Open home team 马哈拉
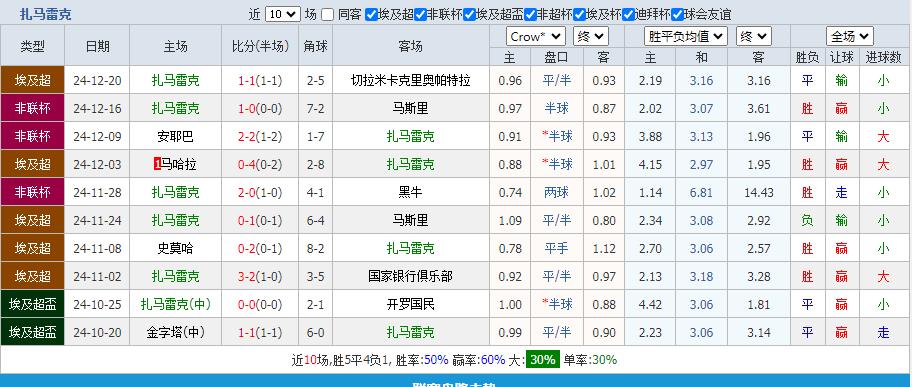Image resolution: width=912 pixels, height=387 pixels. (x=179, y=164)
